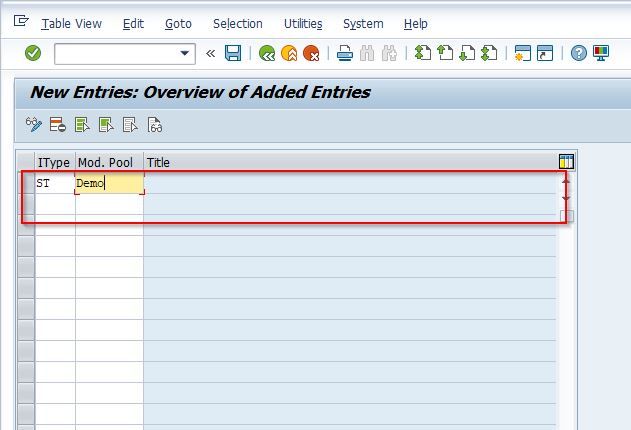Select the ST row via its row selector
The width and height of the screenshot is (631, 430).
(26, 183)
